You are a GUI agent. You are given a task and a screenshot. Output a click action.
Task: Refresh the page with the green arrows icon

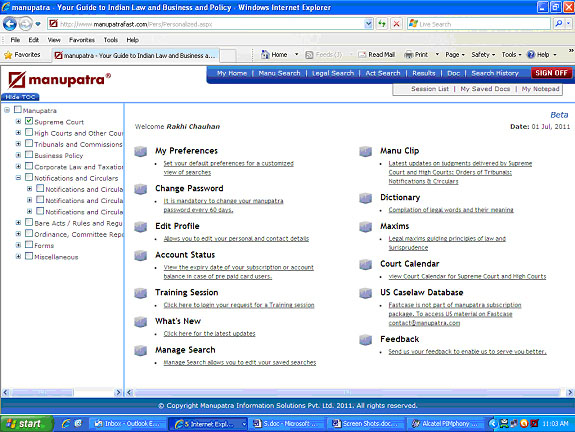coord(382,24)
